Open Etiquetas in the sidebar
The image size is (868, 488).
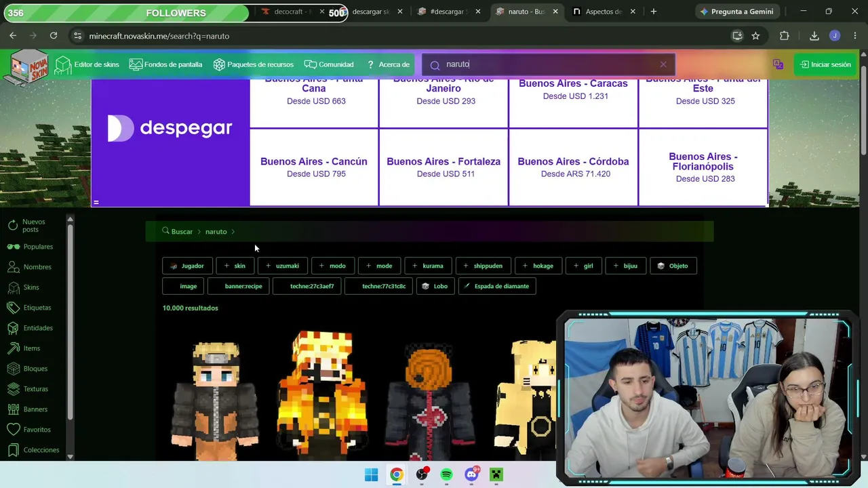(28, 308)
